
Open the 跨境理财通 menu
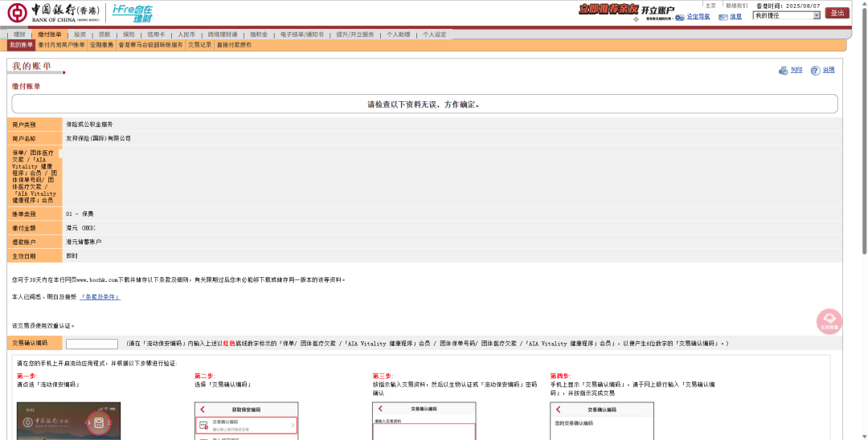(223, 35)
